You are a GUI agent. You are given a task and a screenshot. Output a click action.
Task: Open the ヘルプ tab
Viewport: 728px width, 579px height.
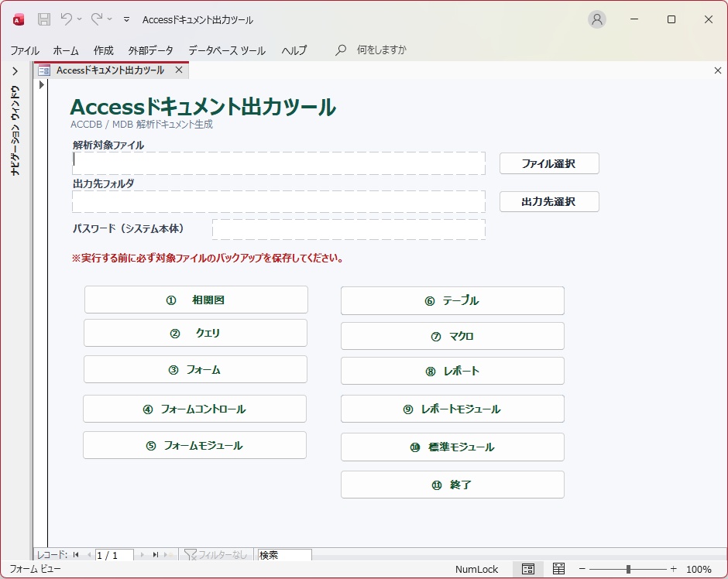coord(294,50)
